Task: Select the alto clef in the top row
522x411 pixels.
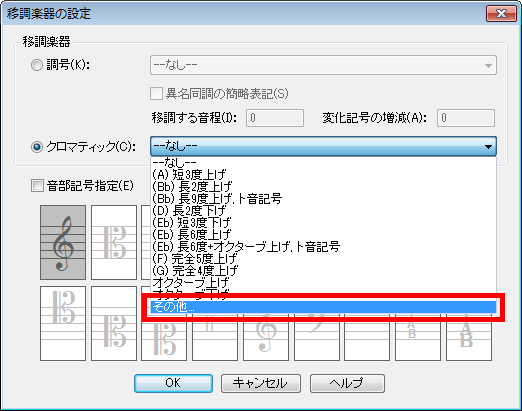Action: point(114,242)
